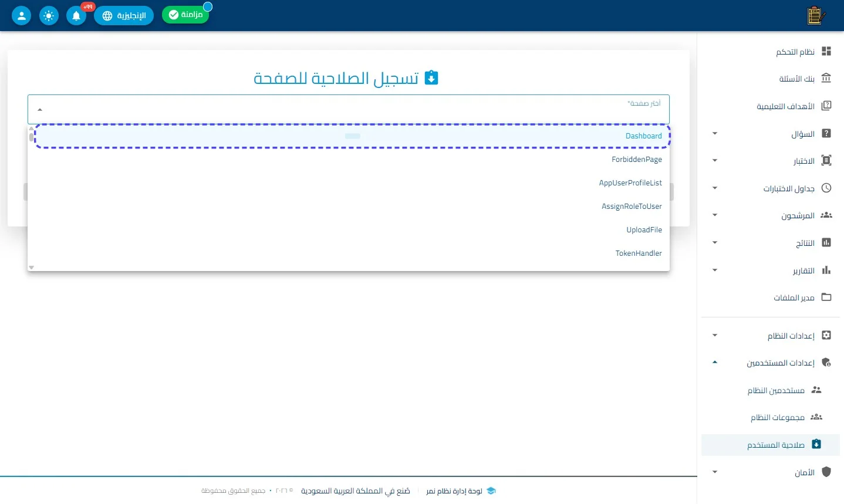The height and width of the screenshot is (504, 844).
Task: Expand the الأمان submenu arrow
Action: [x=715, y=472]
